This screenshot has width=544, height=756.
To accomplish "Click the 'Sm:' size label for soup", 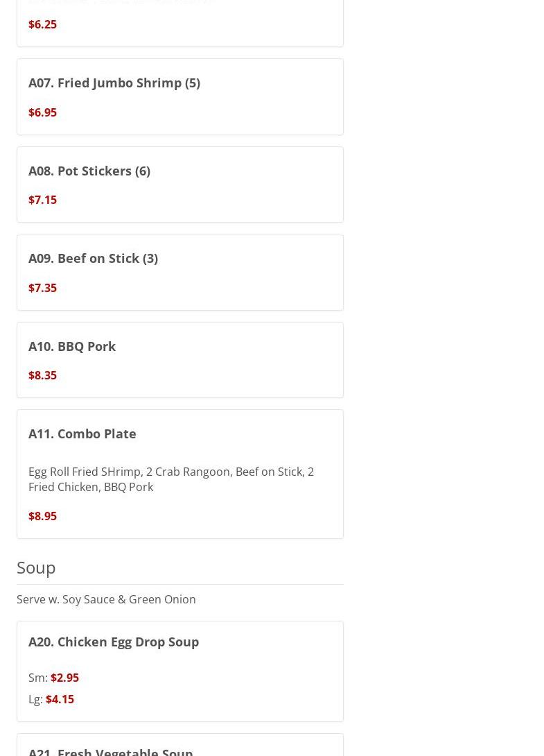I will click(x=37, y=678).
